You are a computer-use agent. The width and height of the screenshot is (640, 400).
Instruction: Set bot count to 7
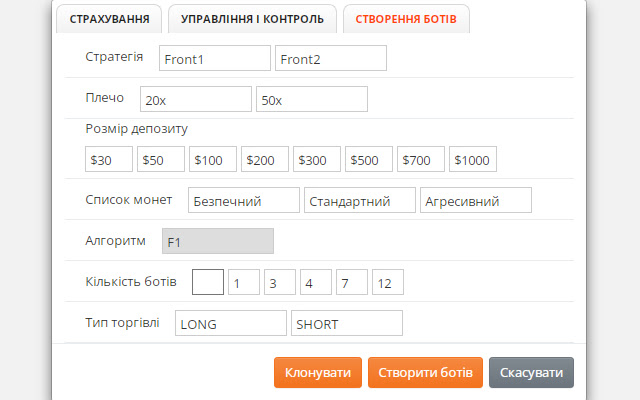(352, 282)
